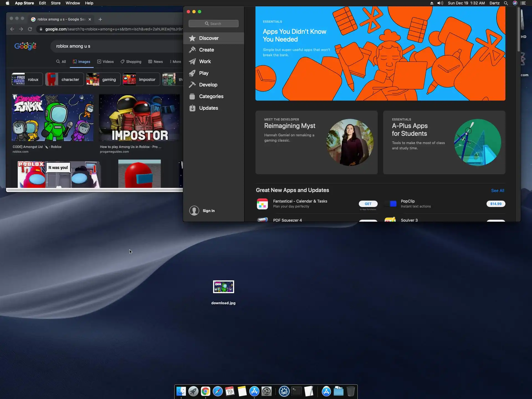Click Chrome icon in the Dock

click(205, 391)
